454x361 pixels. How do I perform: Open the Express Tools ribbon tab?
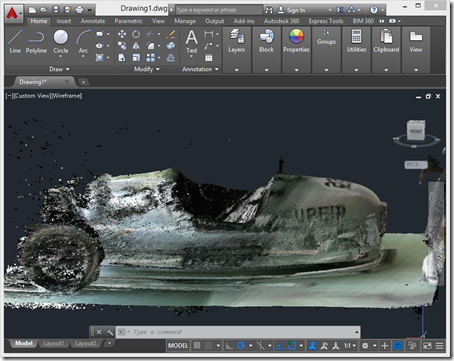coord(326,21)
